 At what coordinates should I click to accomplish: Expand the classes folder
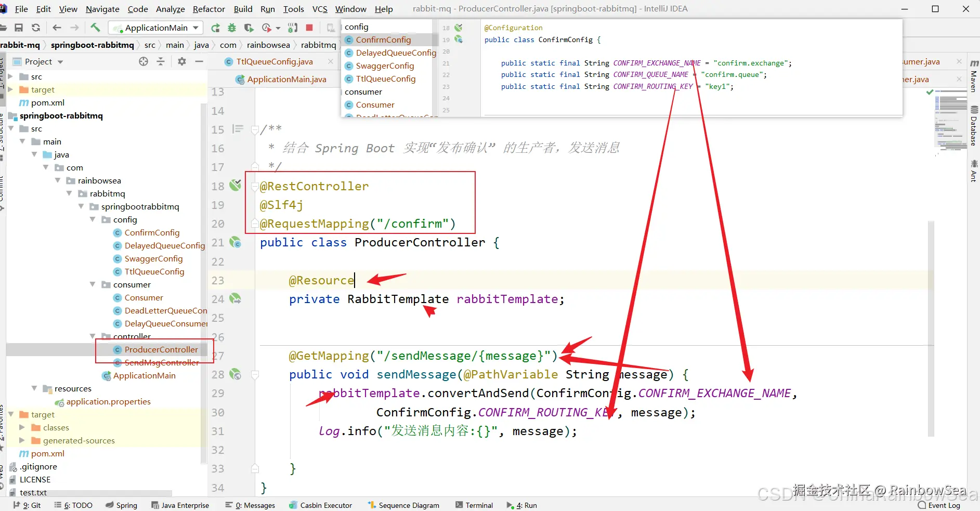coord(22,427)
